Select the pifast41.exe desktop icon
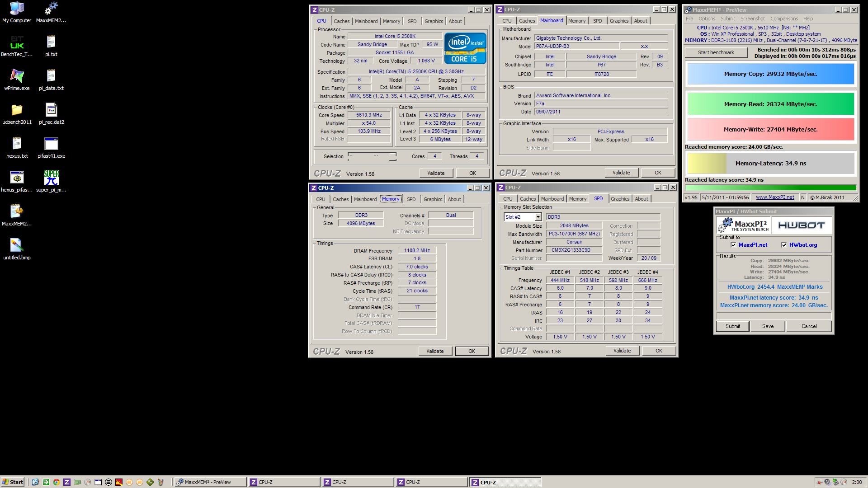The width and height of the screenshot is (868, 488). 51,148
